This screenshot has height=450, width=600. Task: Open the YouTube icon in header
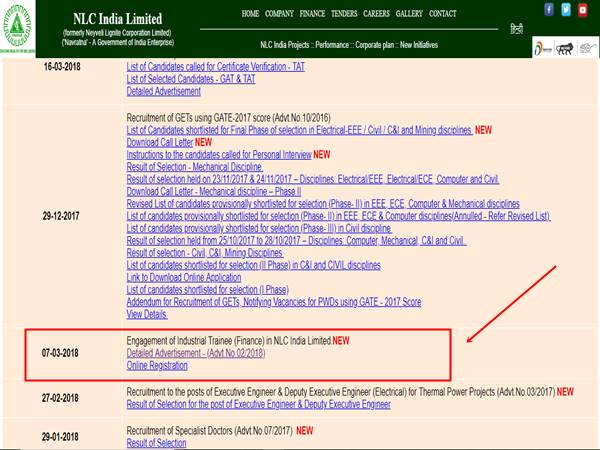[582, 10]
